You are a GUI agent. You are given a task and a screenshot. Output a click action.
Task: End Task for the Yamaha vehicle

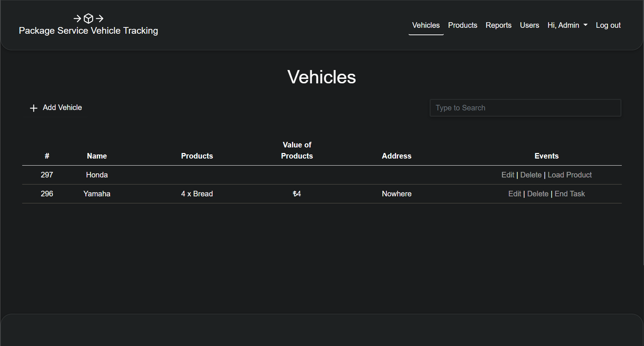[x=570, y=194]
